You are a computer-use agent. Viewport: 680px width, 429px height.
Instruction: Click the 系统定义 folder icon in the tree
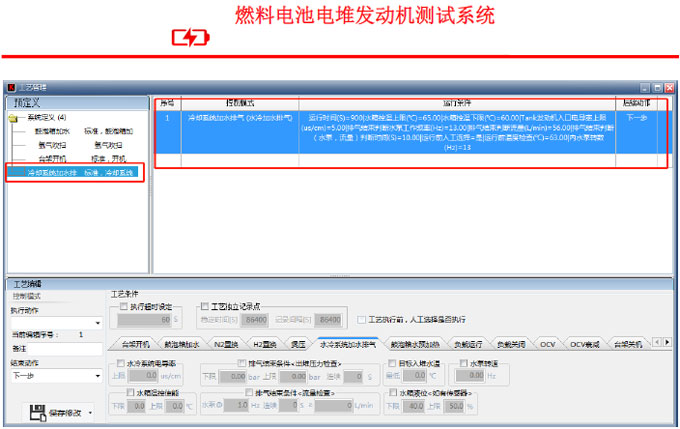[13, 118]
